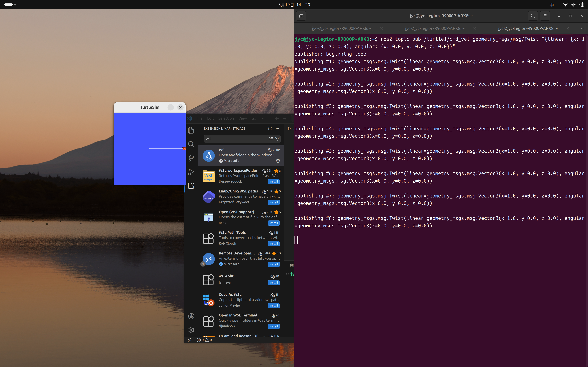This screenshot has height=367, width=588.
Task: Open the battery indicator in the top bar
Action: pos(581,5)
